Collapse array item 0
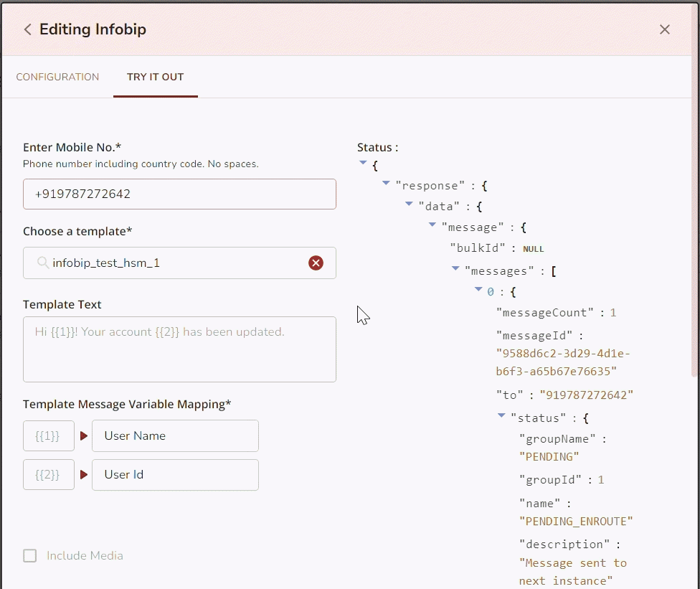This screenshot has height=589, width=700. (x=478, y=290)
